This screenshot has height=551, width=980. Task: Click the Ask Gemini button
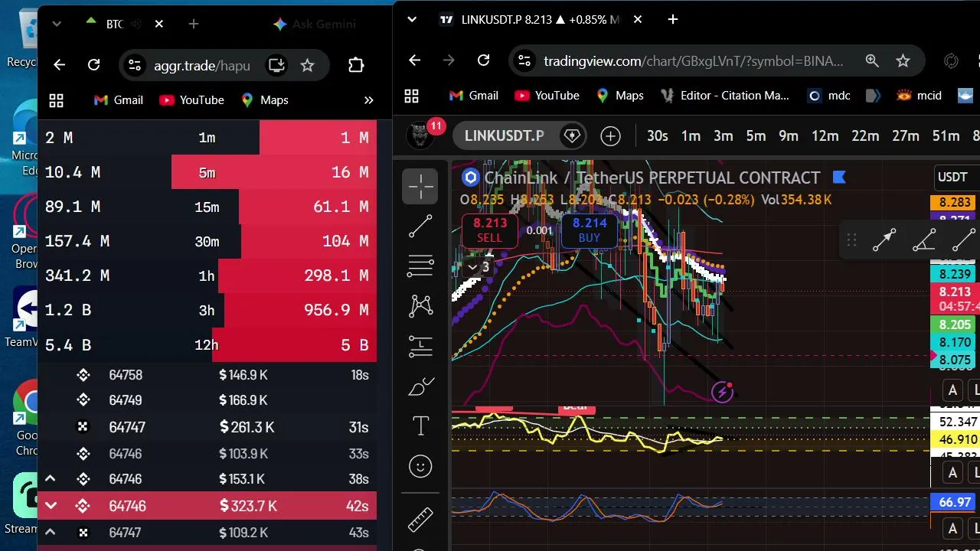pos(315,24)
